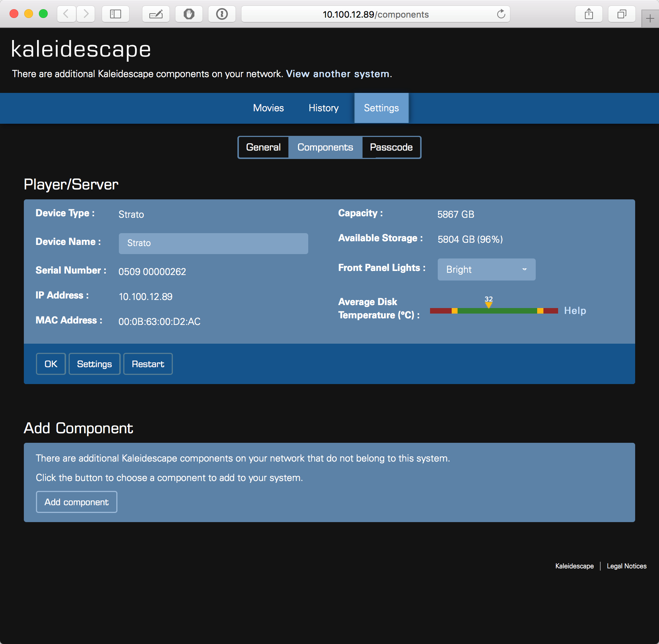Viewport: 659px width, 644px height.
Task: Show all tabs overview icon
Action: coord(622,14)
